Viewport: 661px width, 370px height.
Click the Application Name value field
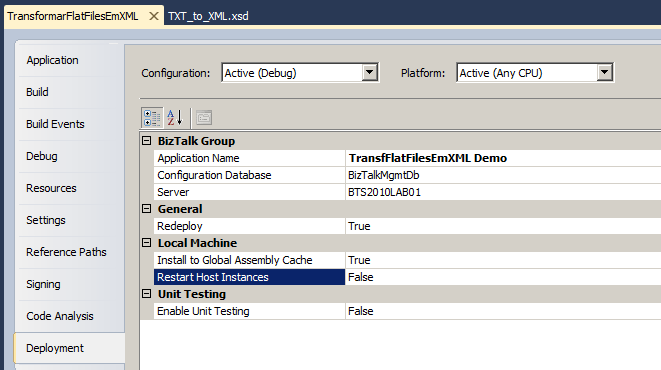503,158
